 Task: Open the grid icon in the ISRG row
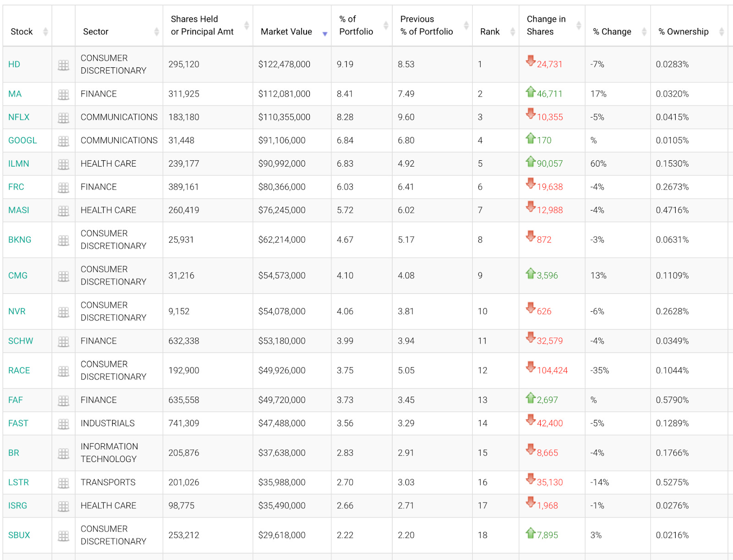click(64, 506)
